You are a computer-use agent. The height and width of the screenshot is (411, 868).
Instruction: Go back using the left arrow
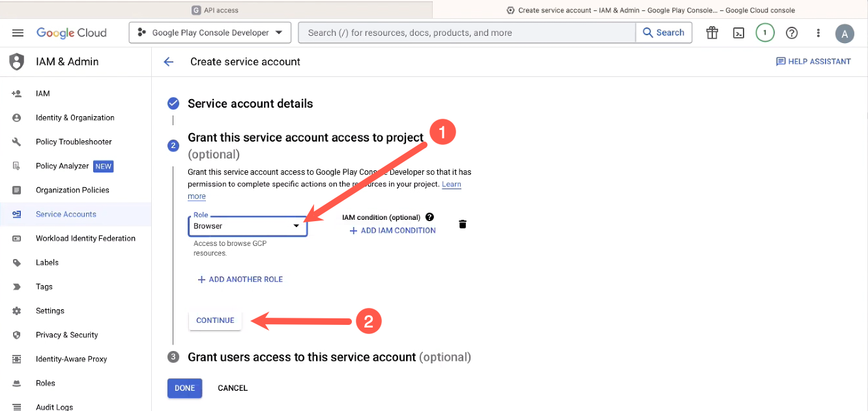pos(169,62)
